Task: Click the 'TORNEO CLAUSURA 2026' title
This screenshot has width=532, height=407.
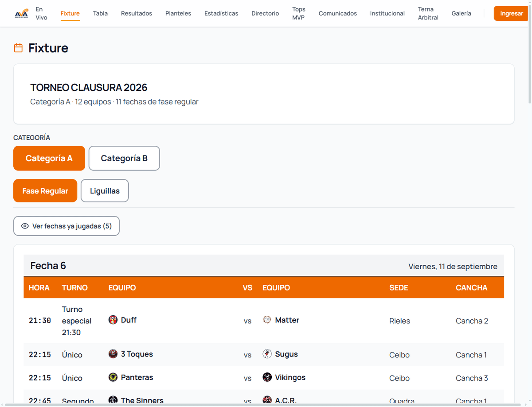Action: tap(89, 88)
